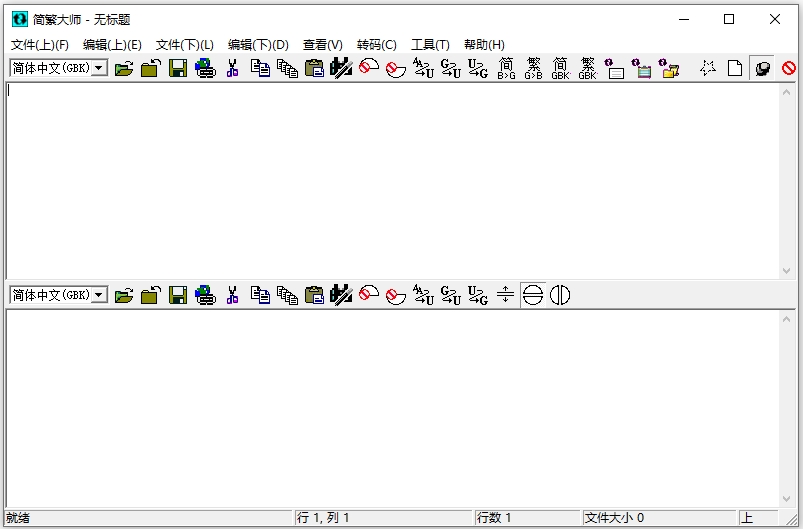Click inside the lower text editing area
Image resolution: width=803 pixels, height=529 pixels.
(393, 408)
